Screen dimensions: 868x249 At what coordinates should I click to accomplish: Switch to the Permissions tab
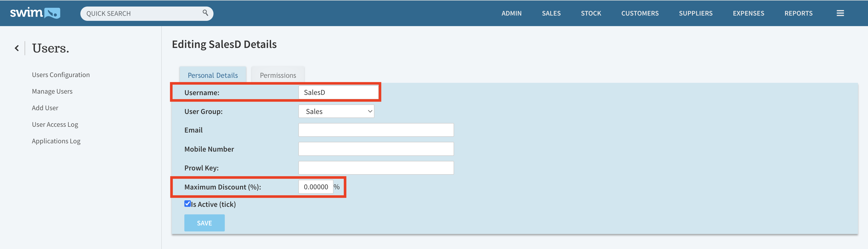click(x=278, y=75)
